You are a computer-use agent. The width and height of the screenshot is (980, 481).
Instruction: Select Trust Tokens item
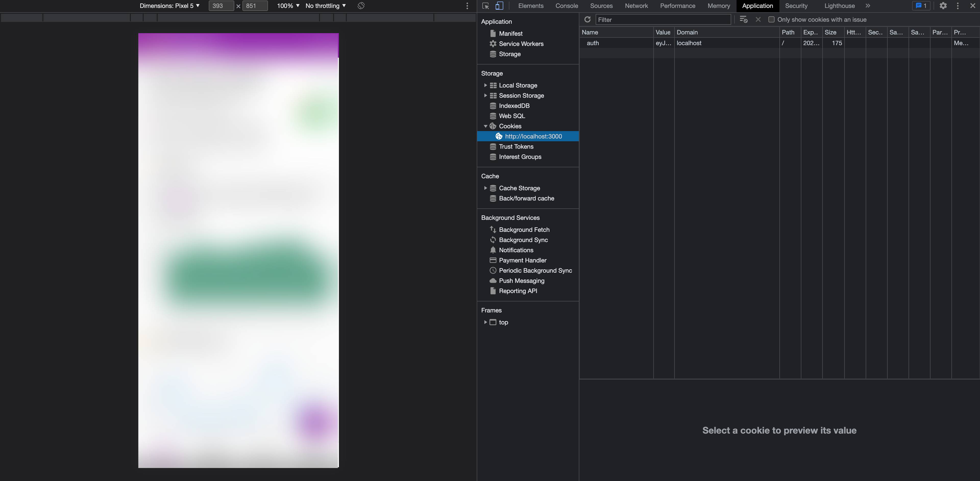coord(516,146)
